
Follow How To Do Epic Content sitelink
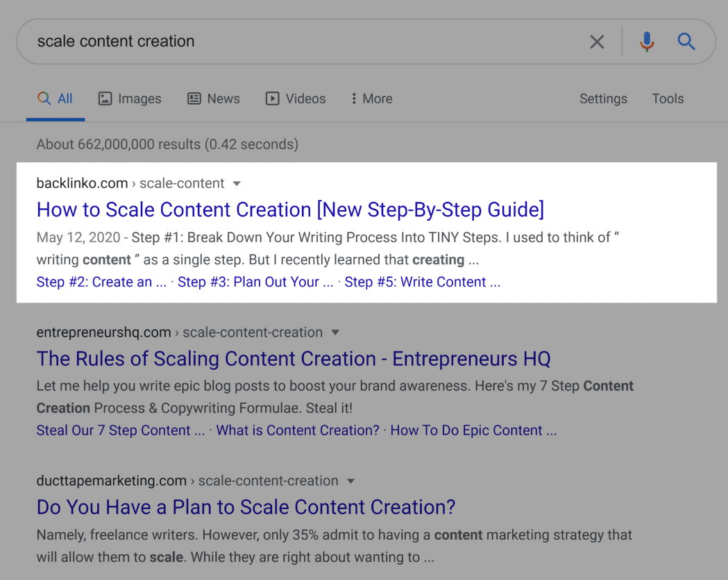point(473,431)
